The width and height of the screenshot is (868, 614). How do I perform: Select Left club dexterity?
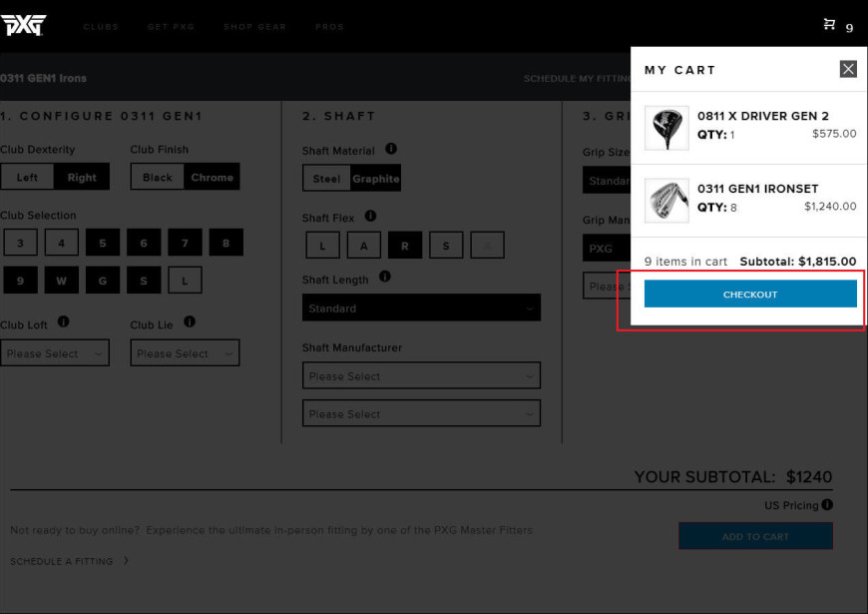[x=27, y=177]
